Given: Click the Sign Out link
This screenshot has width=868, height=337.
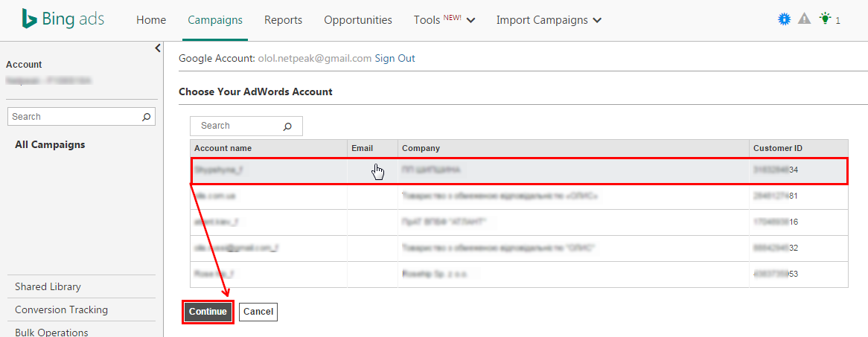Looking at the screenshot, I should (x=395, y=58).
